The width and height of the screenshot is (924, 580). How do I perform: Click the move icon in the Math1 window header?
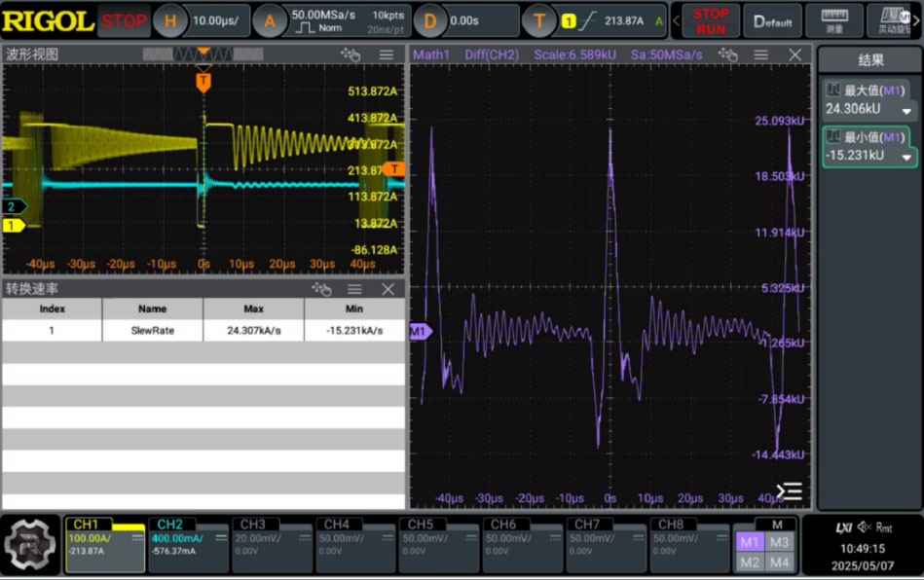click(727, 54)
